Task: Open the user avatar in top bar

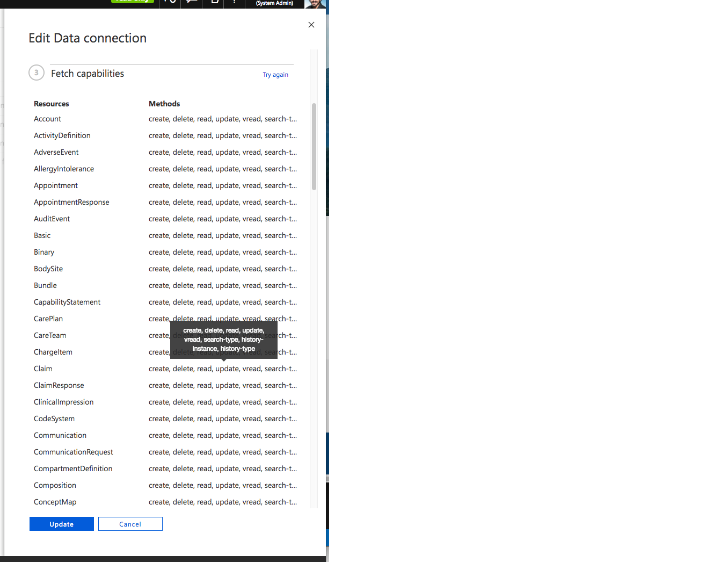Action: point(315,4)
